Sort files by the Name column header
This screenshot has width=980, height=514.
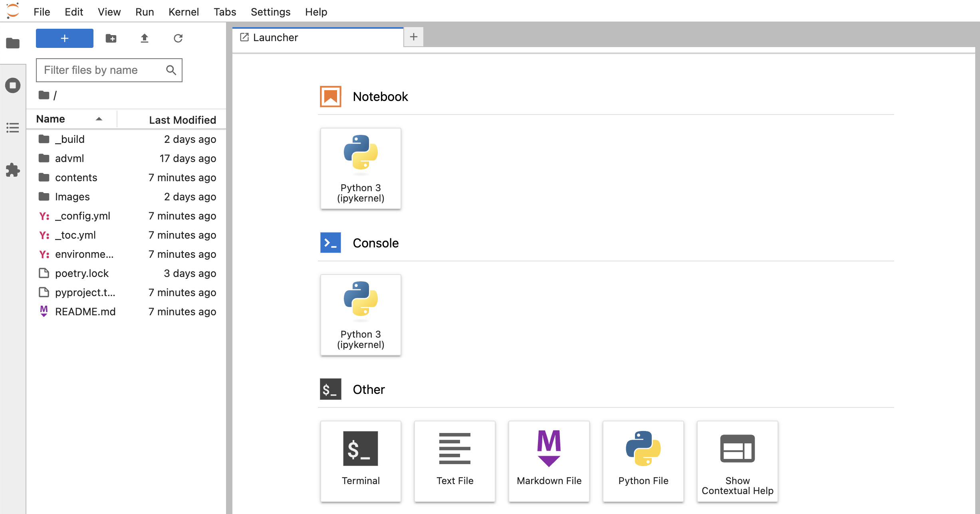coord(71,119)
